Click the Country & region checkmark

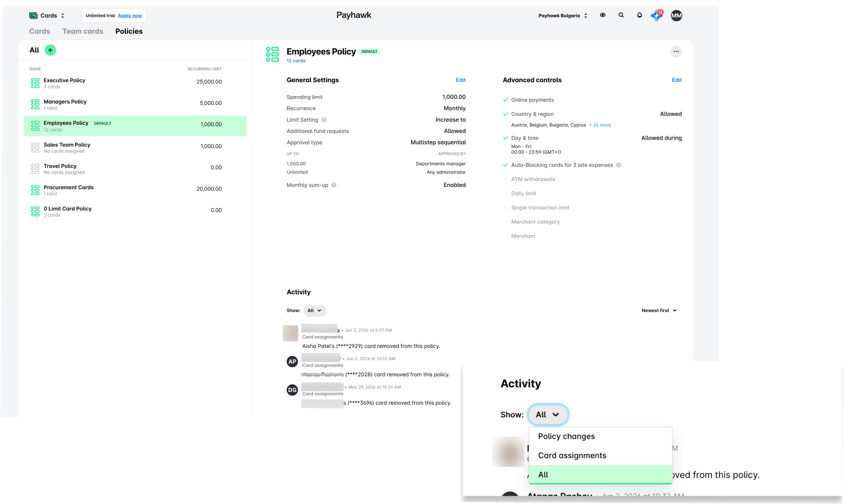click(x=505, y=114)
